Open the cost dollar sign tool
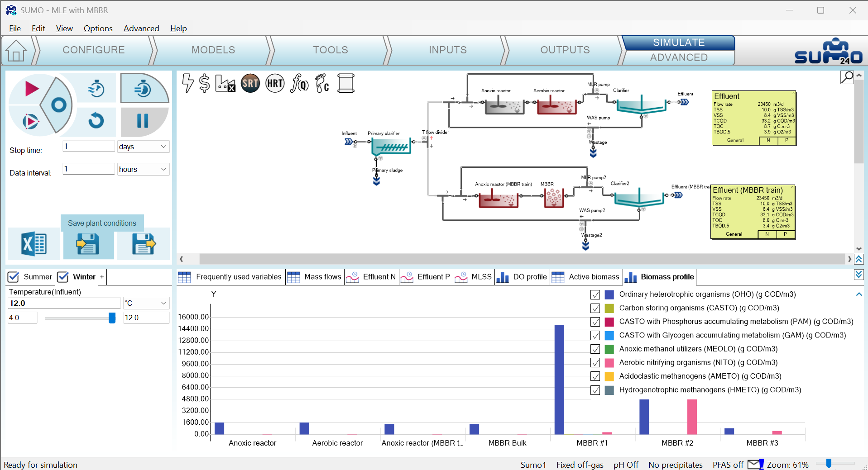Screen dimensions: 868x470 point(205,83)
